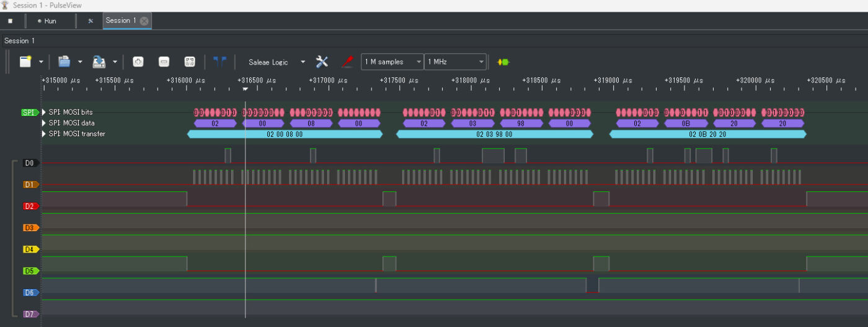Image resolution: width=868 pixels, height=327 pixels.
Task: Select the '02 03 98 00' transfer annotation
Action: coord(495,134)
